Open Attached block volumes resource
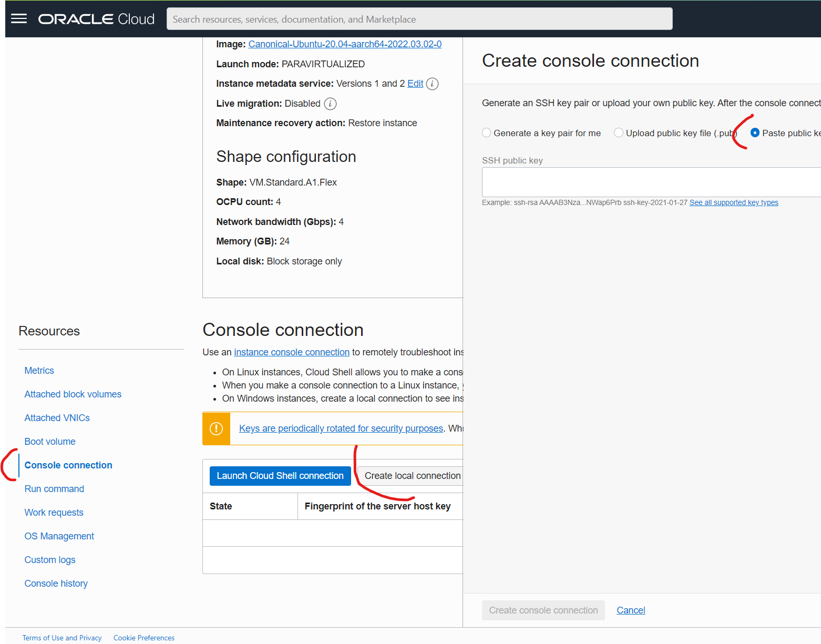 tap(73, 394)
